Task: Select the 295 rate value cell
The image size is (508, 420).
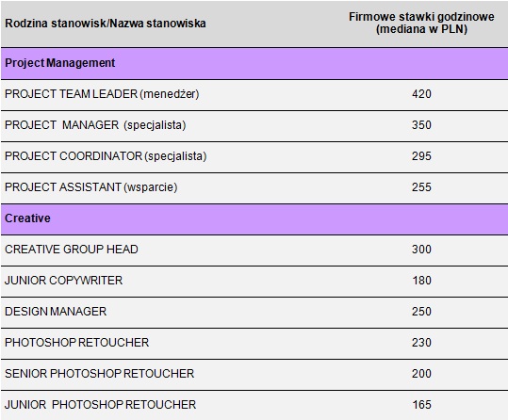Action: point(421,156)
